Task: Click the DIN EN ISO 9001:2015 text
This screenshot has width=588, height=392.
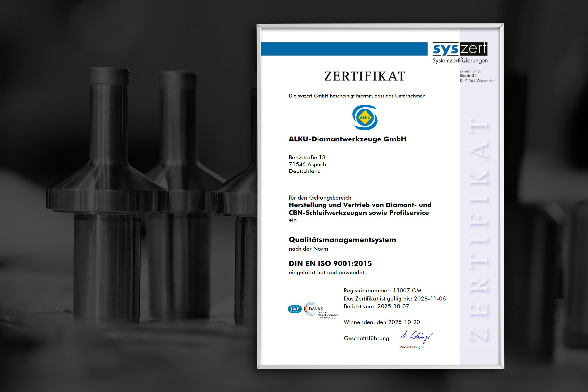Action: [x=330, y=263]
